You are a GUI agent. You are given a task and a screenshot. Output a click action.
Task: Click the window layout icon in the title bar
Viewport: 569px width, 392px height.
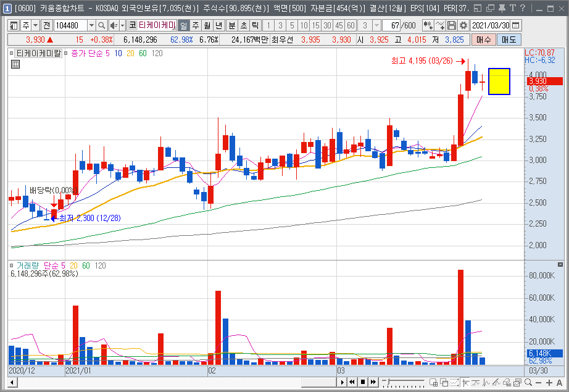coord(478,8)
